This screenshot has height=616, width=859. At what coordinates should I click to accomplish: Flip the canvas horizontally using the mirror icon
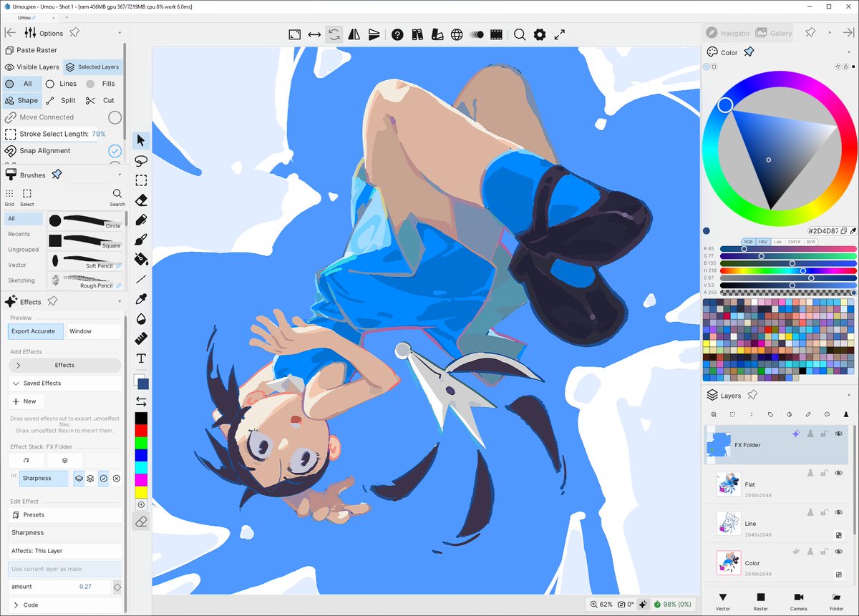(354, 34)
